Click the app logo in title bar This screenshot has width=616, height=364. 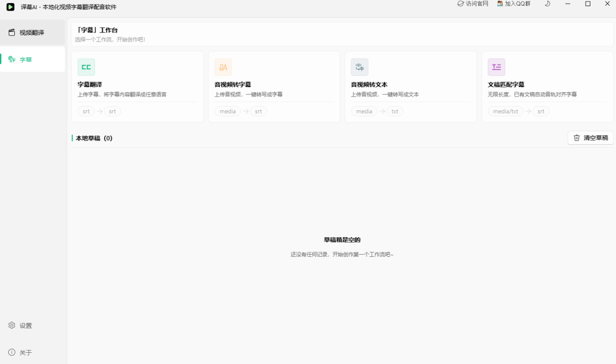10,7
